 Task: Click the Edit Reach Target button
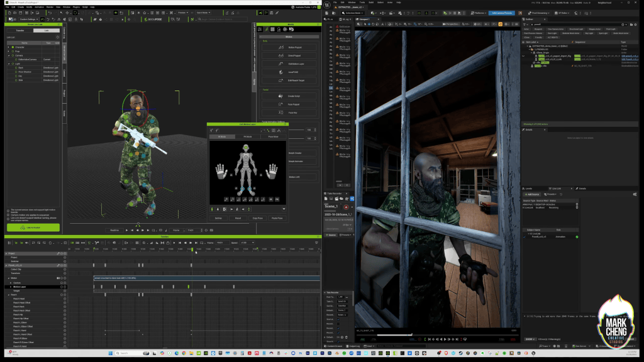click(x=289, y=80)
